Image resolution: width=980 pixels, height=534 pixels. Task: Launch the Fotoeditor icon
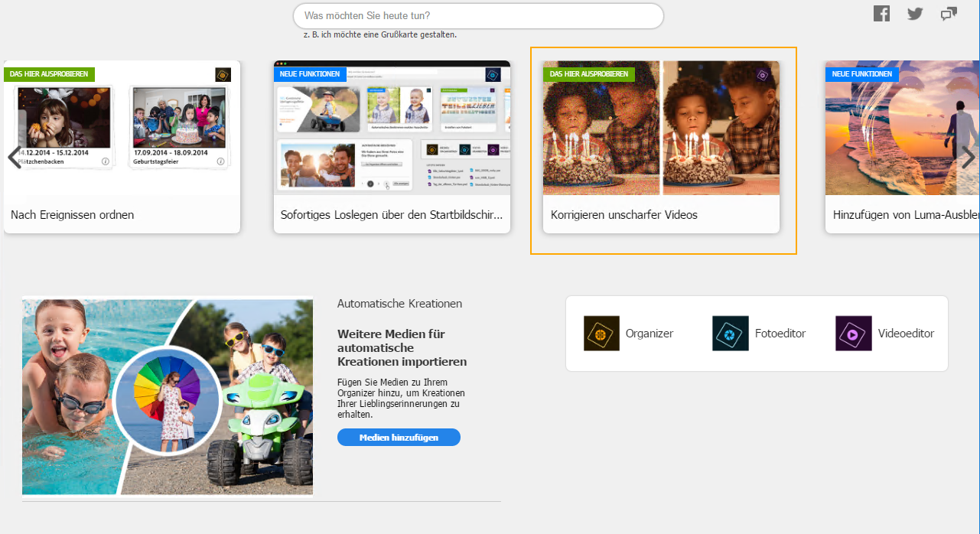tap(731, 334)
